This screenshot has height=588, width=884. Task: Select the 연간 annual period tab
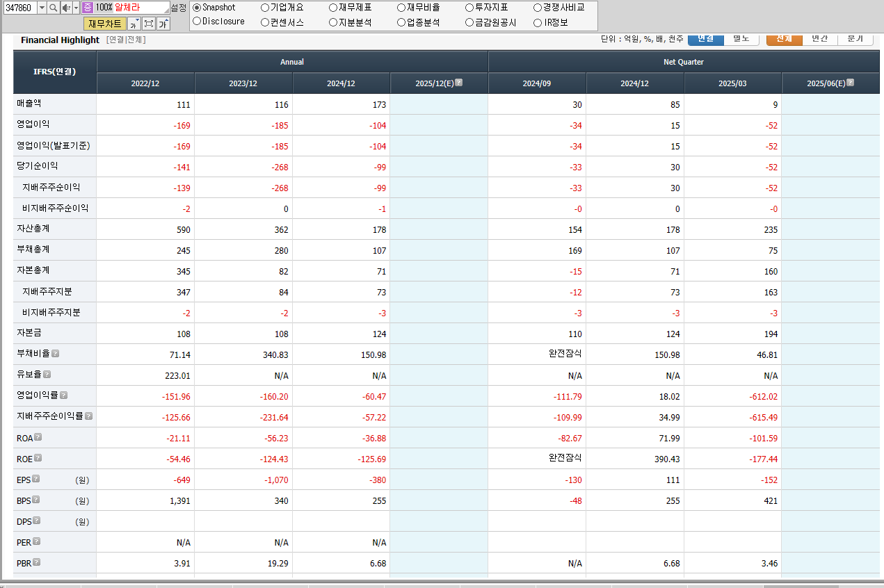tap(819, 39)
